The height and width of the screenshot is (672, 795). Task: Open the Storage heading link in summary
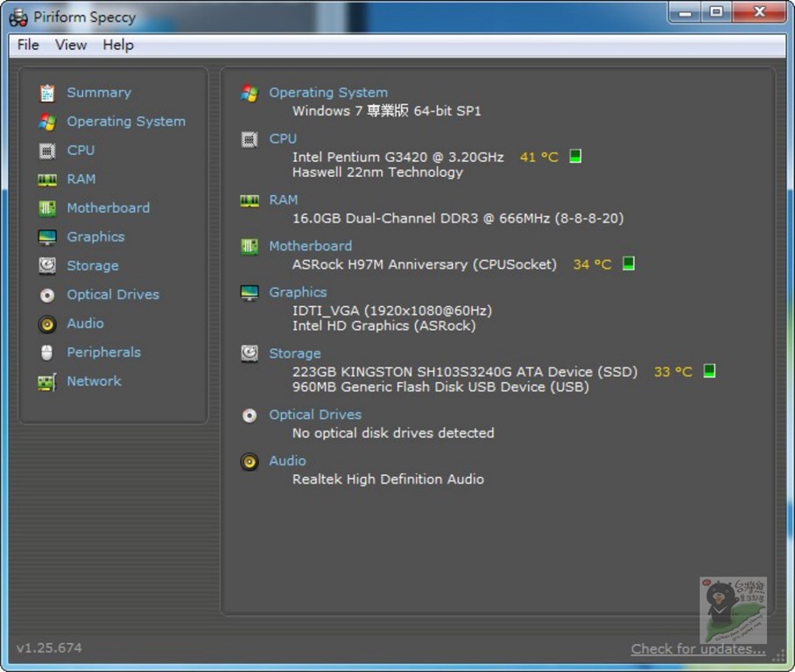point(294,353)
